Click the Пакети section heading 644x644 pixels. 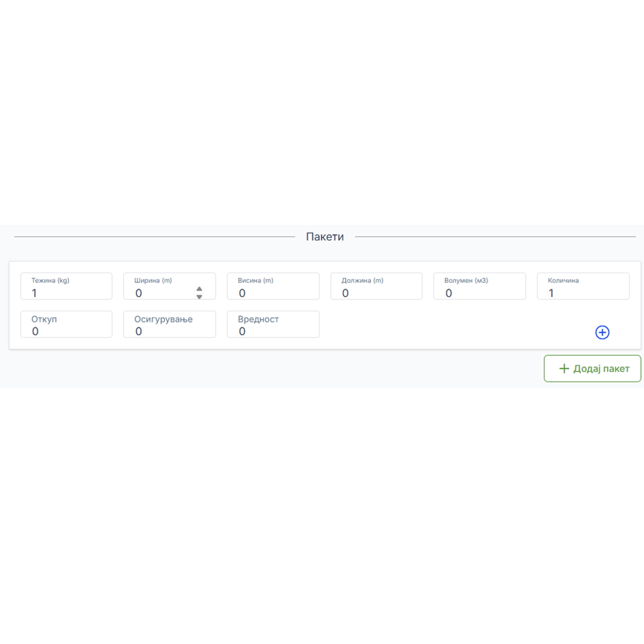[325, 237]
